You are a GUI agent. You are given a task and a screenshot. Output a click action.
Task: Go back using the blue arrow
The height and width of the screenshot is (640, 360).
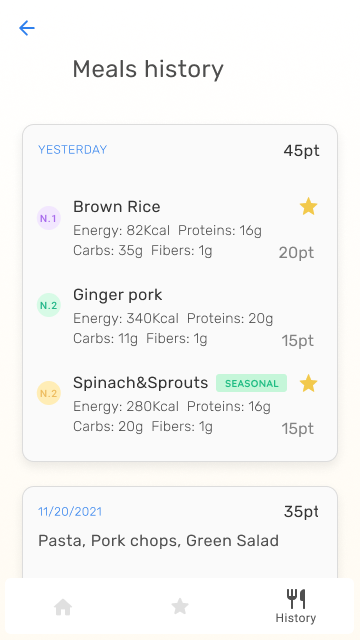[27, 28]
